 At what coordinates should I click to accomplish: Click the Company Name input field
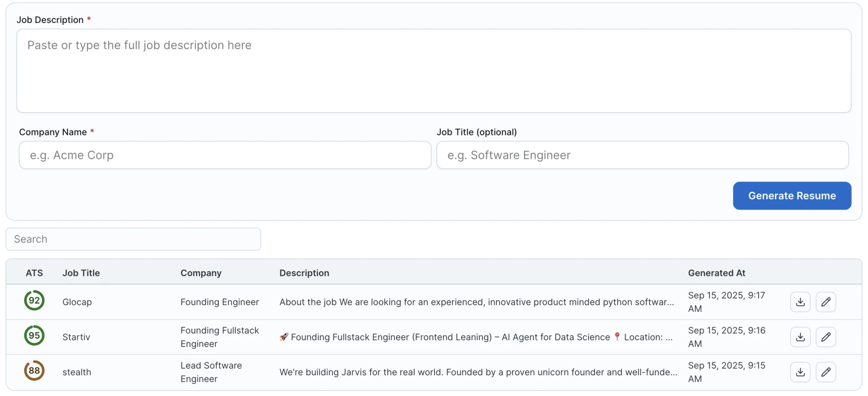pyautogui.click(x=225, y=155)
